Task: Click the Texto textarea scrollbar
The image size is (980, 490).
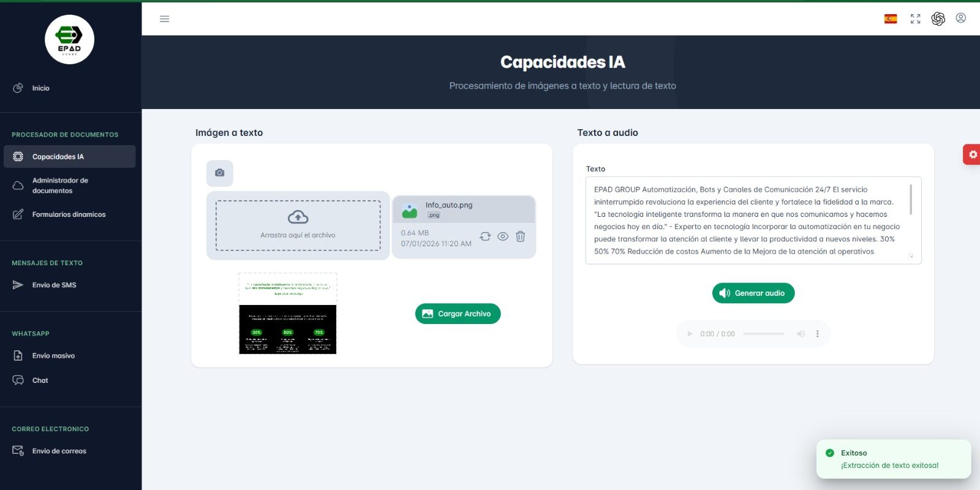Action: coord(911,200)
